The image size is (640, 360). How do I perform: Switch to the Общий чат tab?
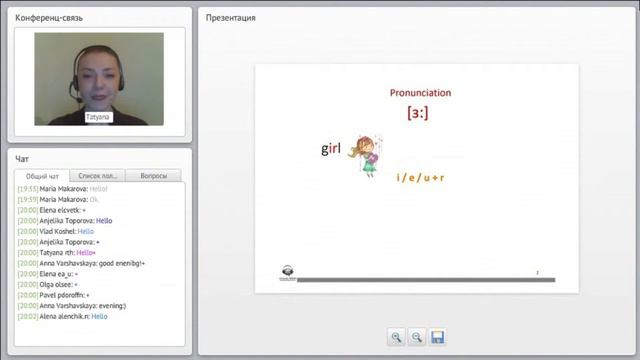click(x=42, y=176)
